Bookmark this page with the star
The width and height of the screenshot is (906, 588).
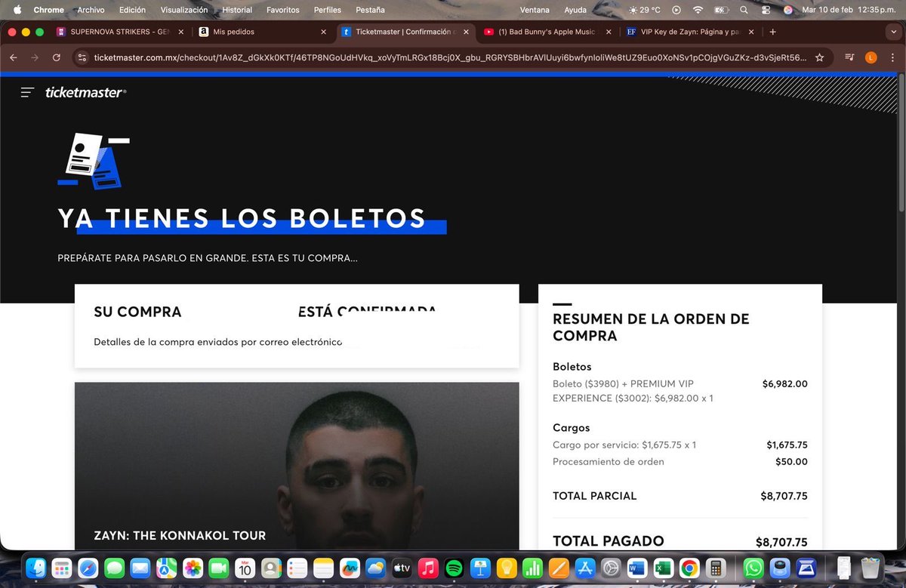(820, 57)
